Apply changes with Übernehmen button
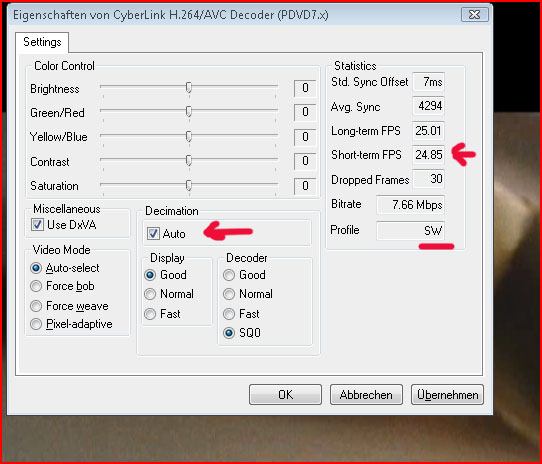The image size is (542, 464). 447,395
